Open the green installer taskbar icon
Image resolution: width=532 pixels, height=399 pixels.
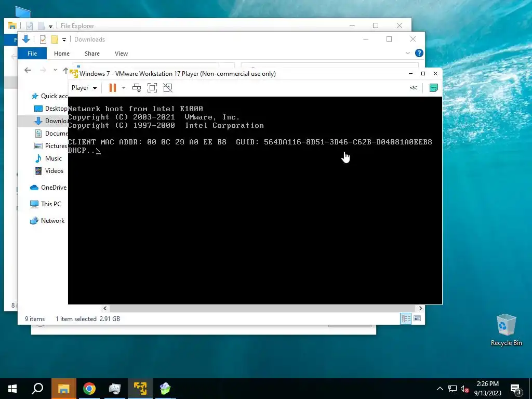tap(165, 389)
